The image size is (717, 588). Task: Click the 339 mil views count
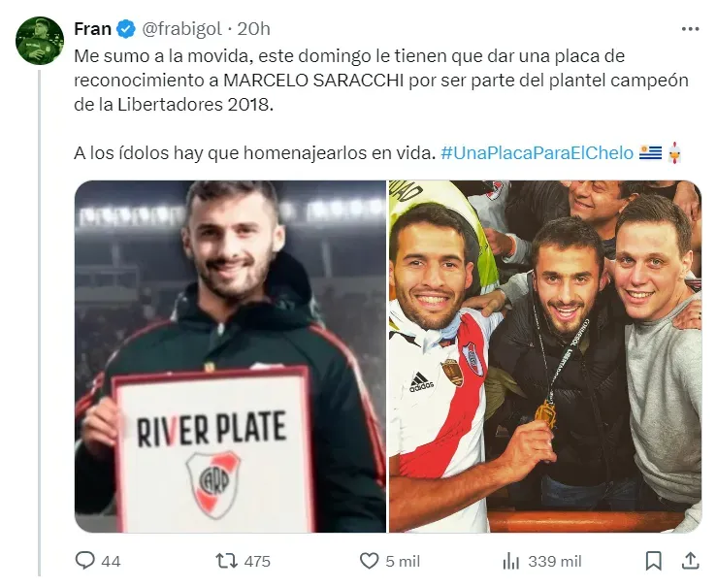pyautogui.click(x=555, y=562)
